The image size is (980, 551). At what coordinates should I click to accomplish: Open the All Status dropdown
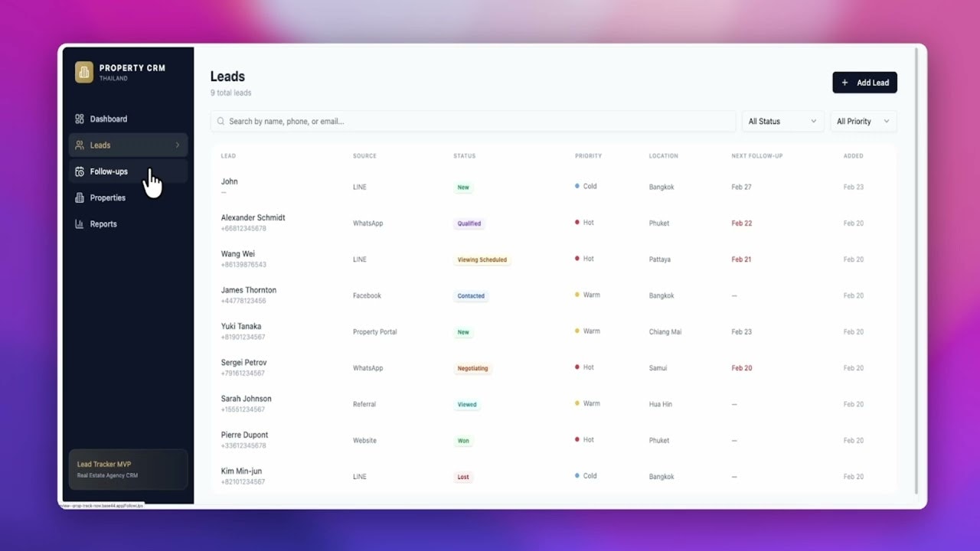[x=782, y=121]
